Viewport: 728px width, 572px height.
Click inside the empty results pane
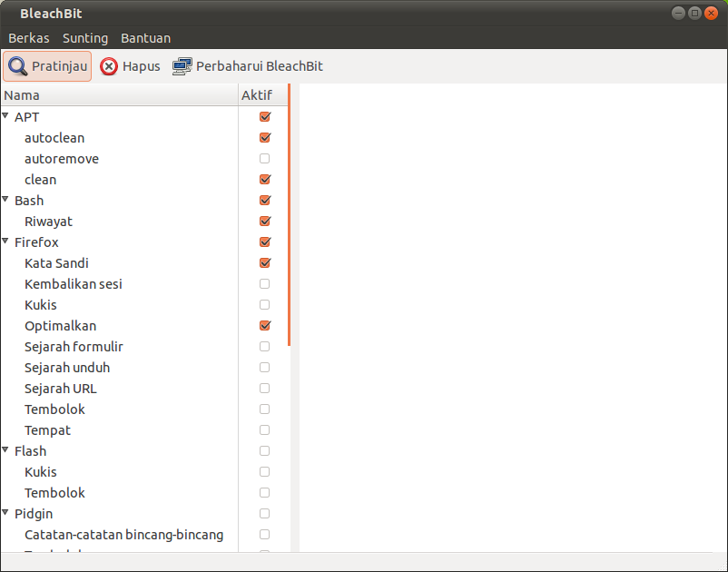(513, 318)
